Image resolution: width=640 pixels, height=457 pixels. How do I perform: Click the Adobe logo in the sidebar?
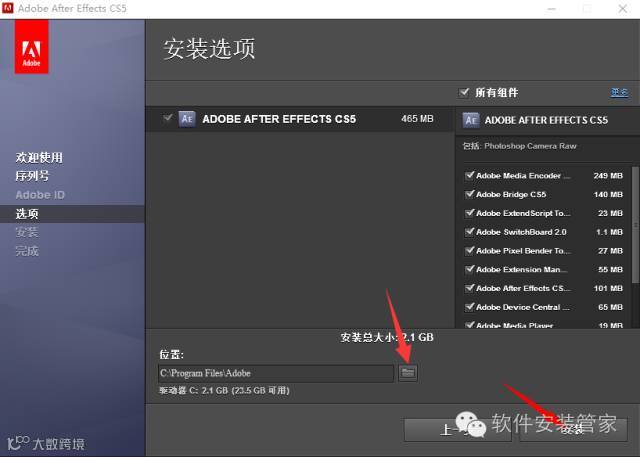(x=31, y=47)
